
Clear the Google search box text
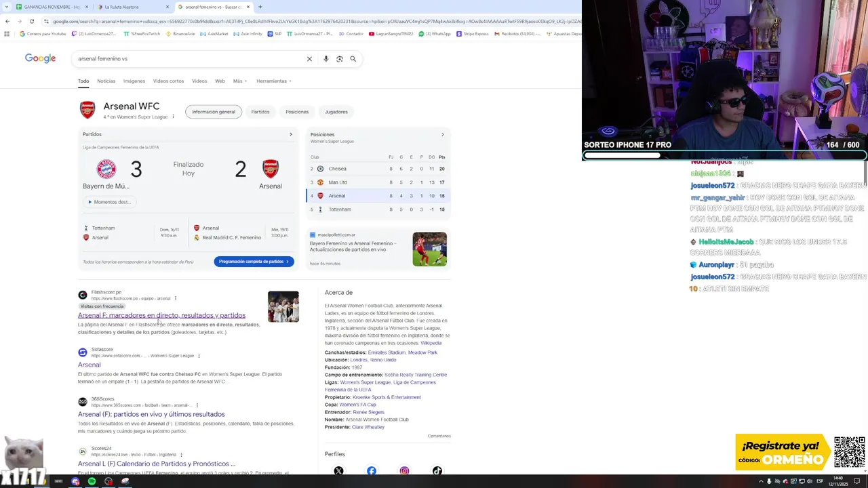[x=309, y=59]
